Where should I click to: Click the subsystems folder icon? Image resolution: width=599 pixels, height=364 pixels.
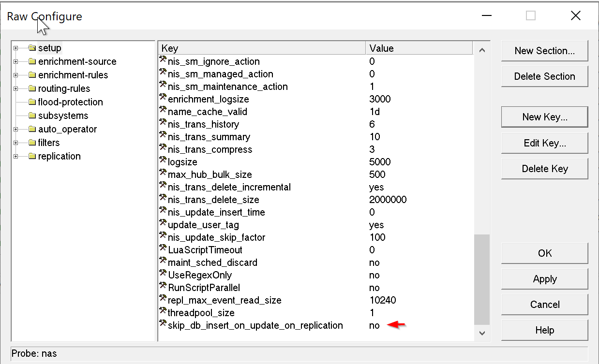(x=32, y=116)
